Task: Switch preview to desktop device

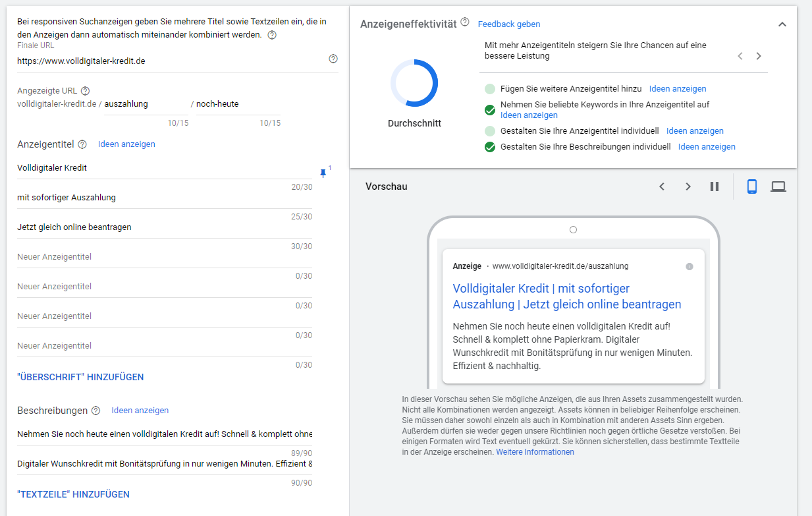Action: click(778, 186)
